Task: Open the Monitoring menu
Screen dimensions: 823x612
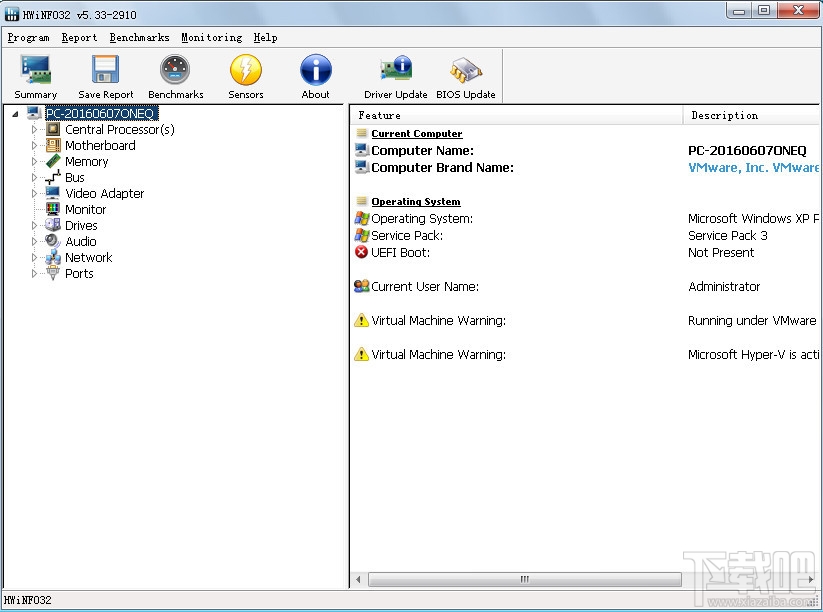Action: (212, 38)
